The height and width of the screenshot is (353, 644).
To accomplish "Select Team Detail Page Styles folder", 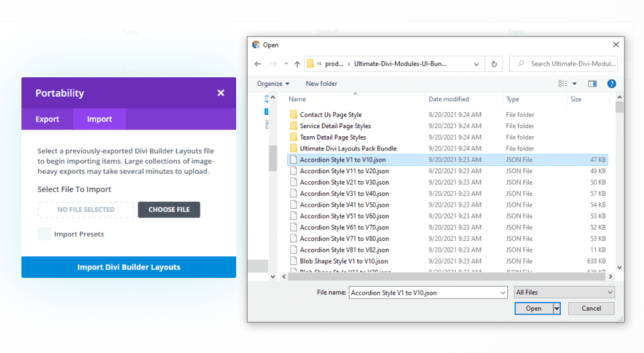I will pos(447,138).
